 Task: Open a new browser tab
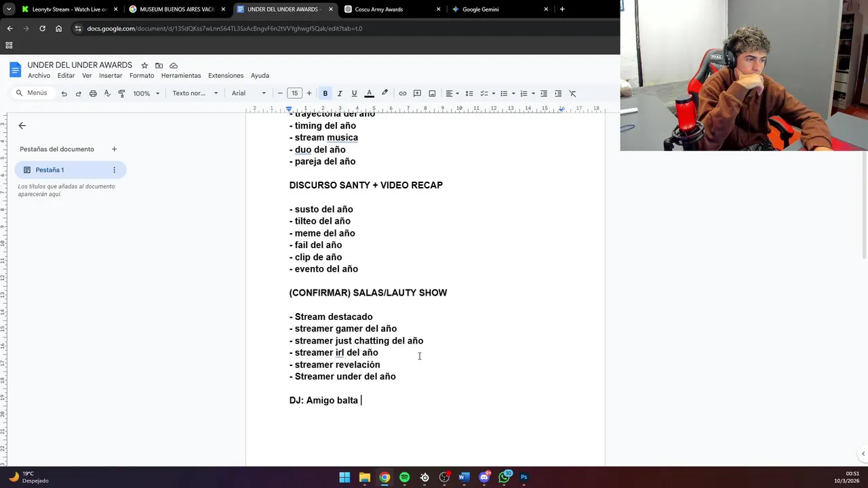click(x=562, y=9)
